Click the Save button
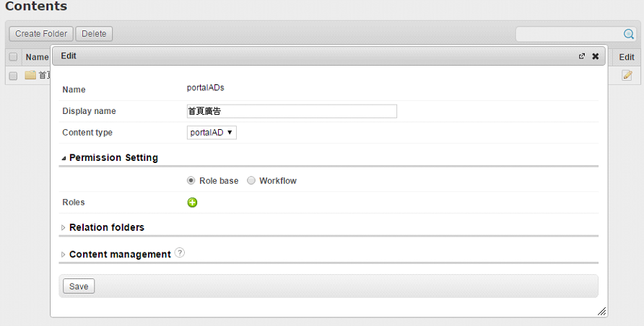This screenshot has width=644, height=326. 79,286
